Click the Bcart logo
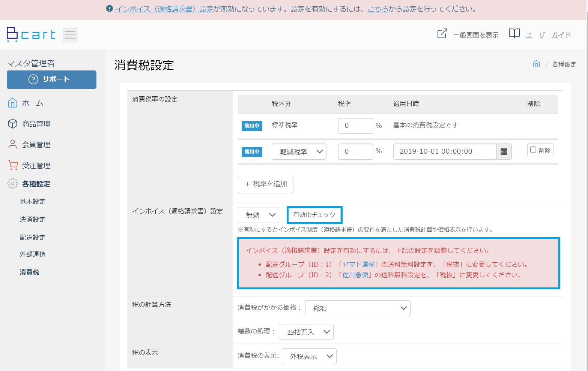The height and width of the screenshot is (371, 588). click(31, 34)
